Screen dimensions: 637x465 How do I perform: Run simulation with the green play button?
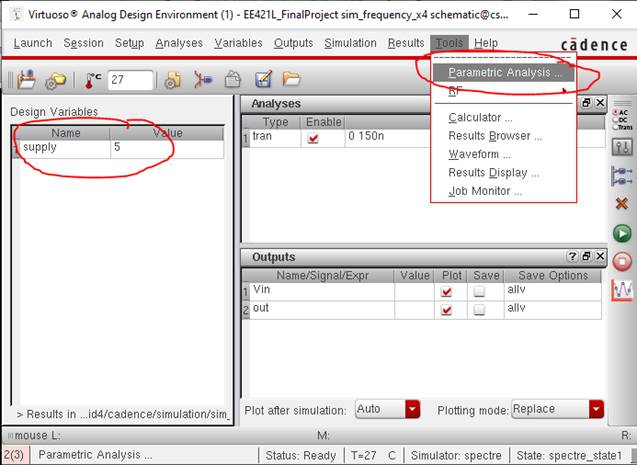click(622, 234)
